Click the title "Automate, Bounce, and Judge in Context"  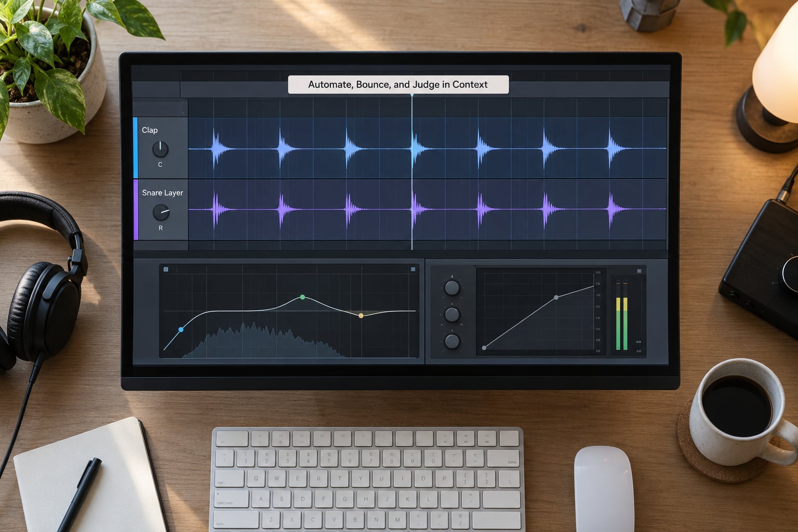click(x=398, y=85)
